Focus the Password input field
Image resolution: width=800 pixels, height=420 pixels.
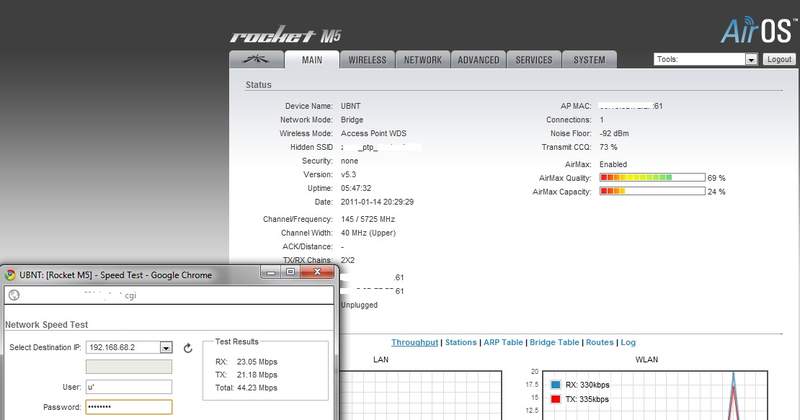[129, 407]
